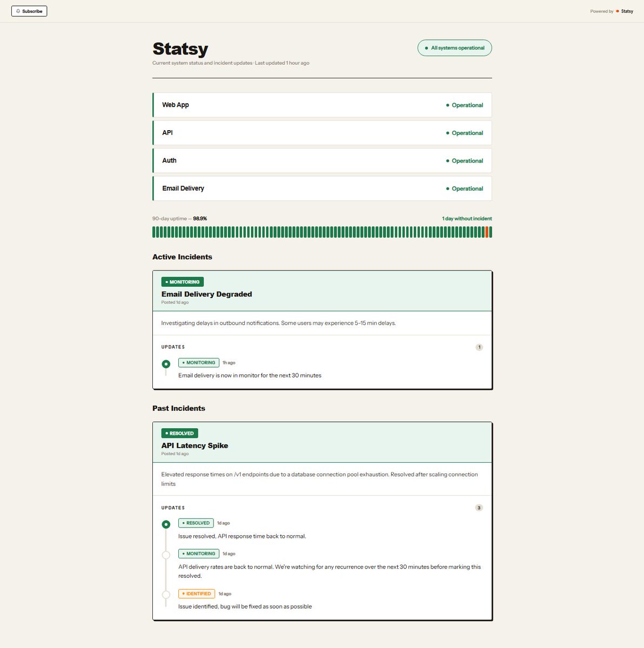Screen dimensions: 644x648
Task: Click the first green uptime bar
Action: pos(154,232)
